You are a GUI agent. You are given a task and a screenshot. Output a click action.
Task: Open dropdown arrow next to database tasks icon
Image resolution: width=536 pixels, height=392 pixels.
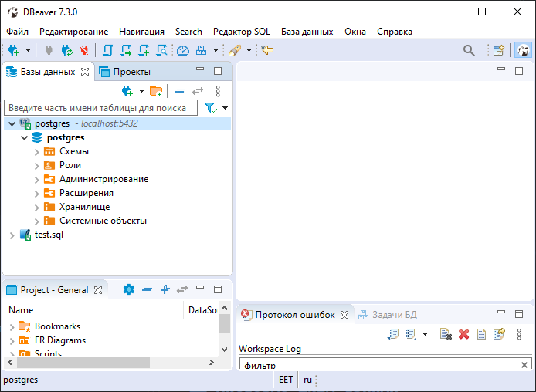click(x=215, y=50)
